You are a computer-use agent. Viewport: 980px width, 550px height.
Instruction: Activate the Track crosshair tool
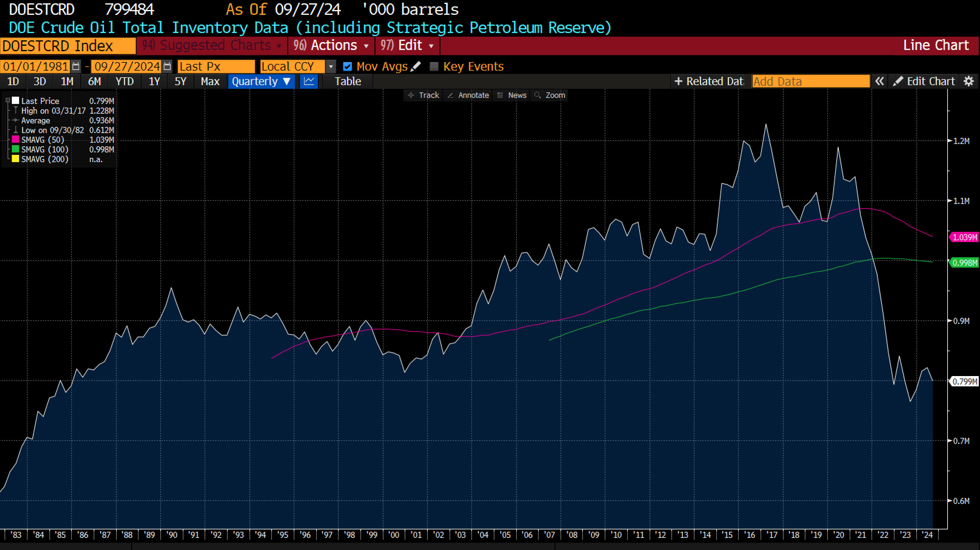[423, 95]
